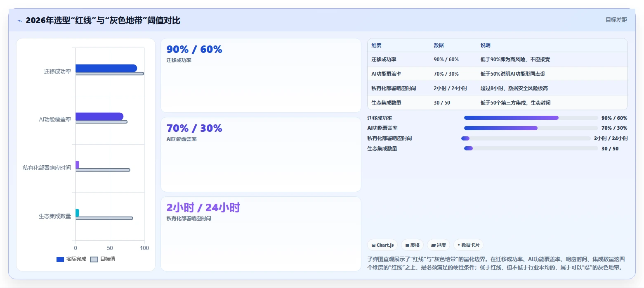Viewport: 644px width, 288px height.
Task: Click the blue 迁移成功率 actual bar in chart
Action: tap(106, 68)
